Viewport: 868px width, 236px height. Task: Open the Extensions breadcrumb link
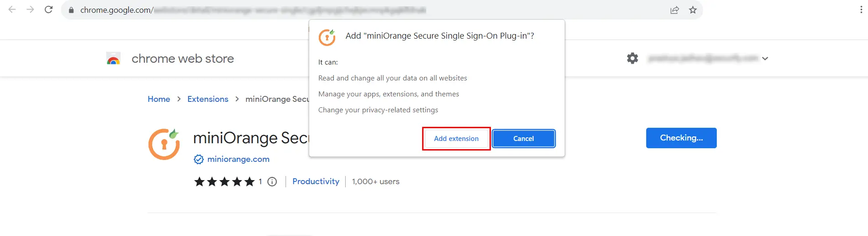(x=208, y=99)
